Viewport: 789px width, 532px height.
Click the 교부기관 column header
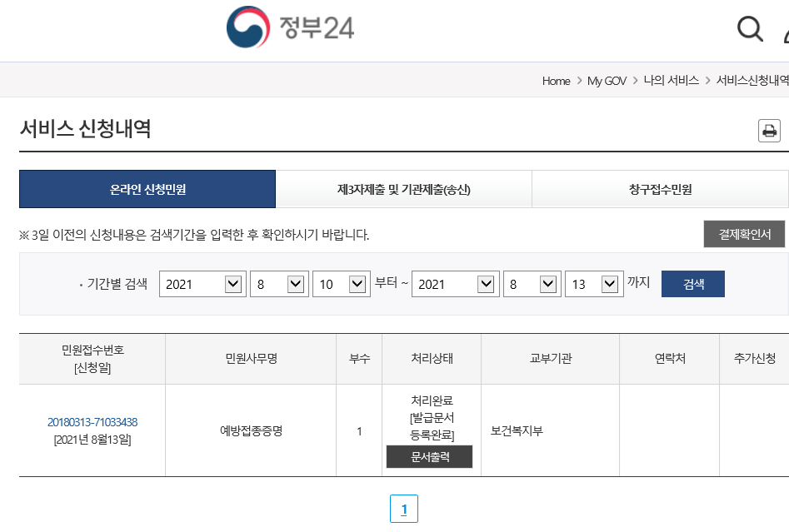(551, 359)
